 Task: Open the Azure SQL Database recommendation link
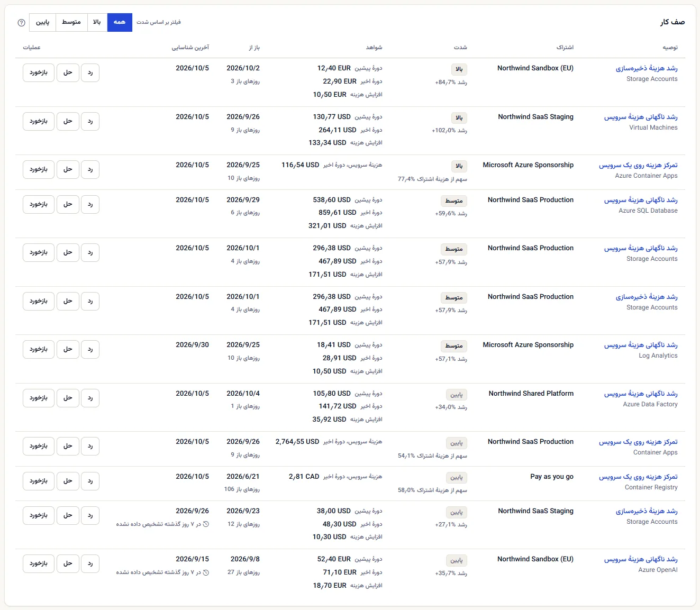click(x=641, y=200)
